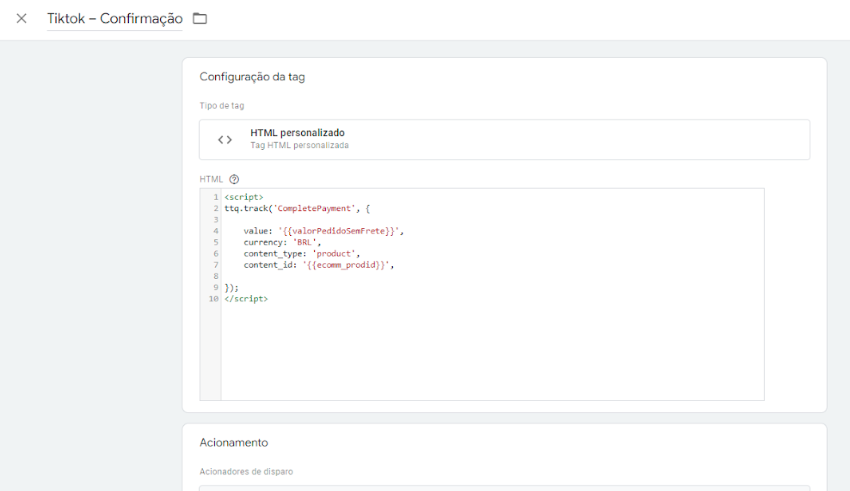Click the content_id: ecomm_prodid line
The width and height of the screenshot is (850, 491).
point(319,265)
